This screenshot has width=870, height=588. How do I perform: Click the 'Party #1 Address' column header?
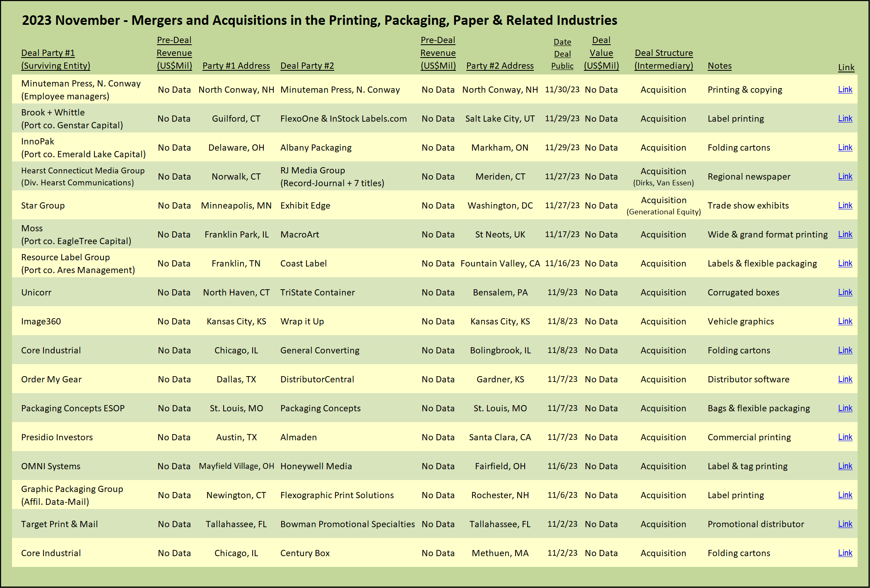(x=236, y=66)
